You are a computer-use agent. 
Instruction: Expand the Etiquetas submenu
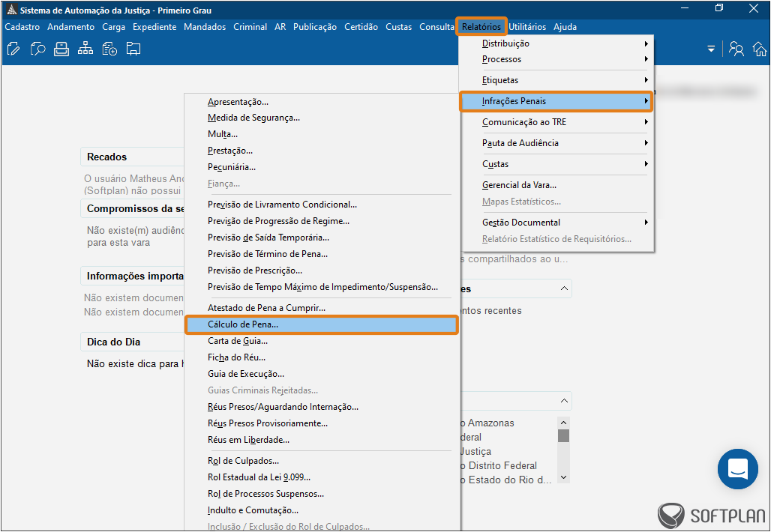[556, 80]
